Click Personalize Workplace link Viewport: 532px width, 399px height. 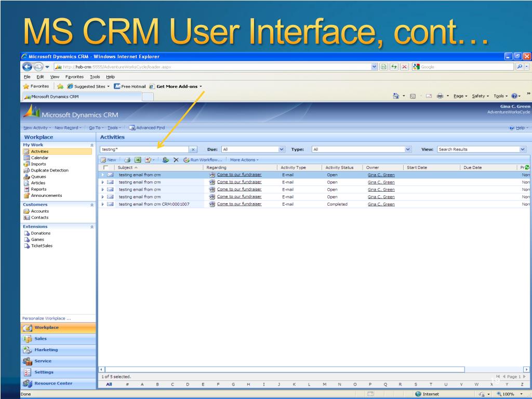tap(46, 318)
